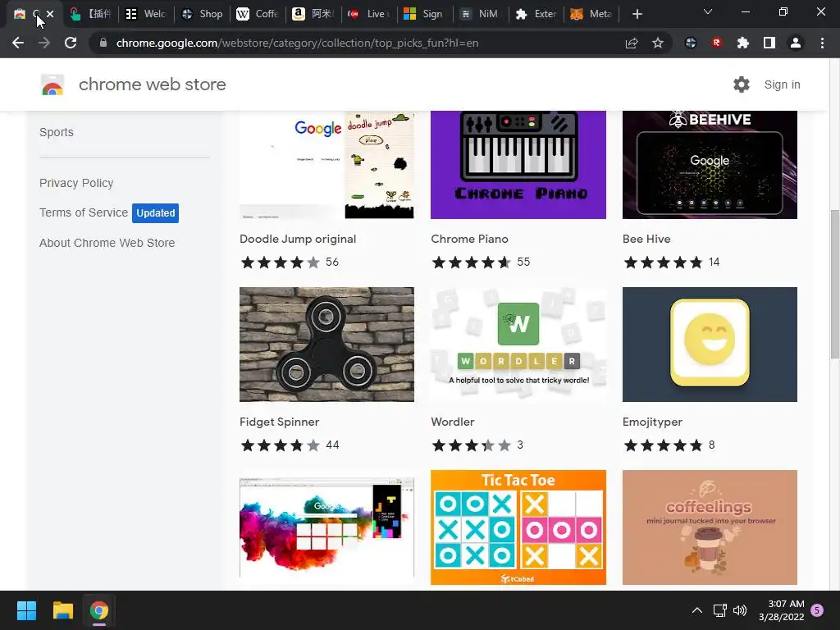This screenshot has height=630, width=840.
Task: Open Doodle Jump original thumbnail
Action: pos(326,164)
